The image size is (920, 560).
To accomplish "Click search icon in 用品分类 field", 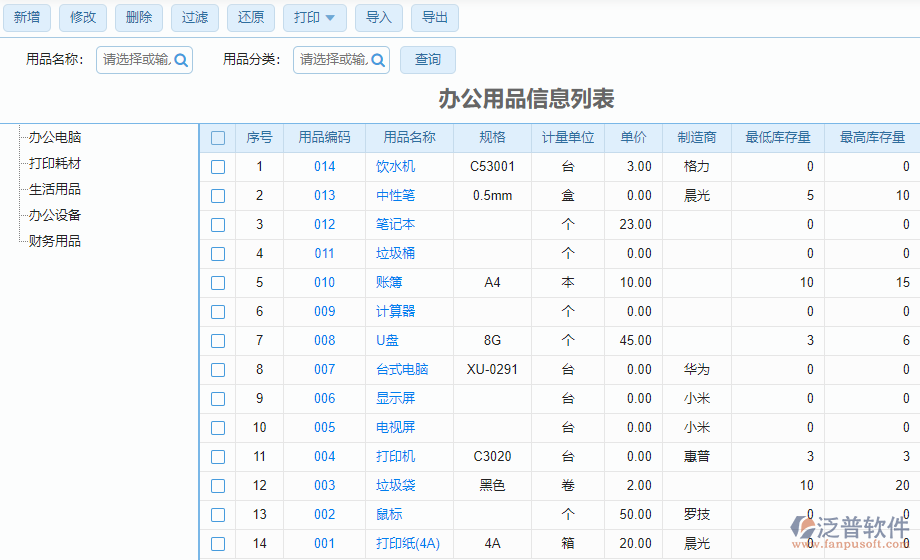I will tap(378, 60).
